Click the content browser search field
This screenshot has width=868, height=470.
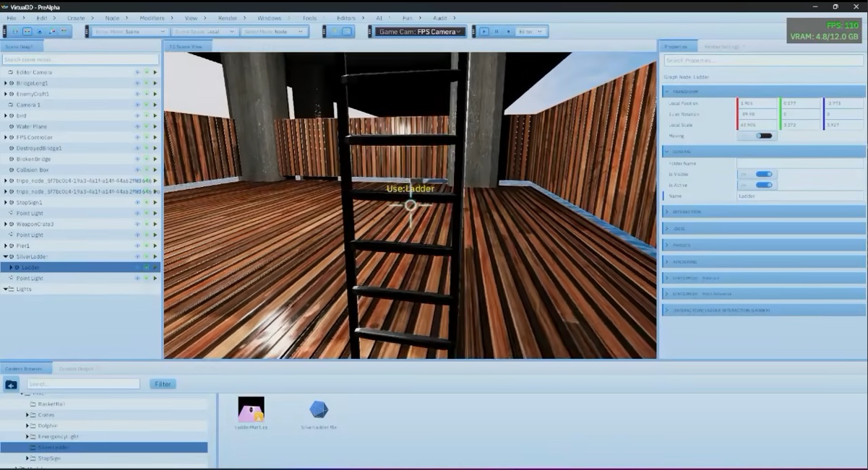coord(83,384)
